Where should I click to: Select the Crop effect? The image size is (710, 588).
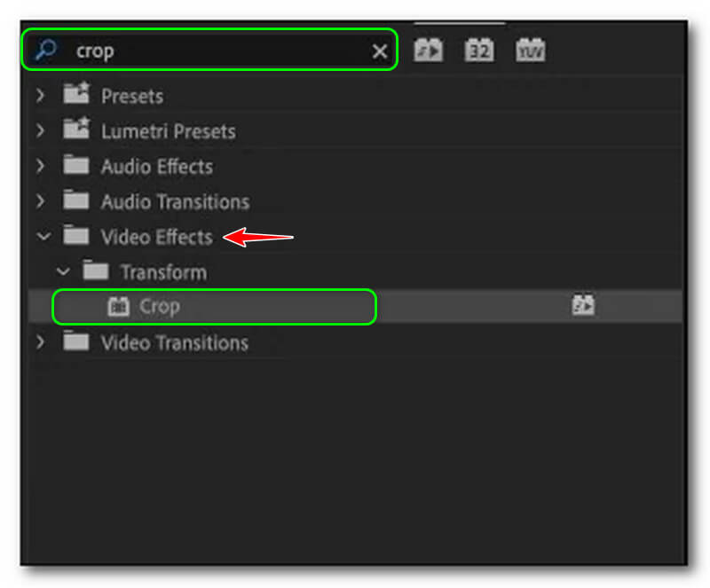(x=160, y=307)
